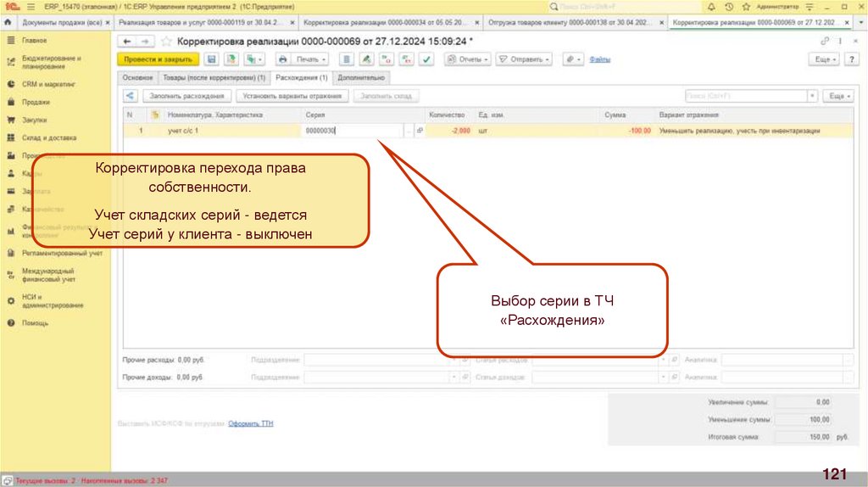Click the save document diskette icon
This screenshot has width=868, height=487.
click(x=211, y=59)
